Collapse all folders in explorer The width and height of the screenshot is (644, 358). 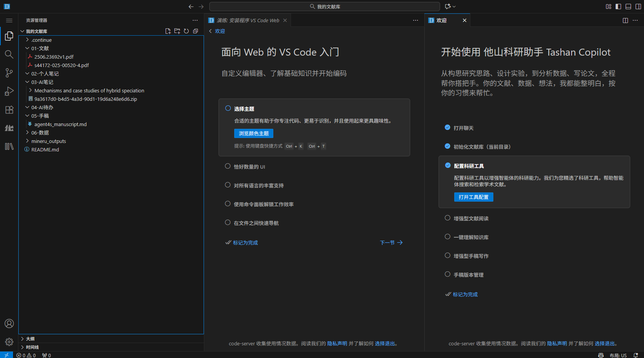(x=195, y=31)
